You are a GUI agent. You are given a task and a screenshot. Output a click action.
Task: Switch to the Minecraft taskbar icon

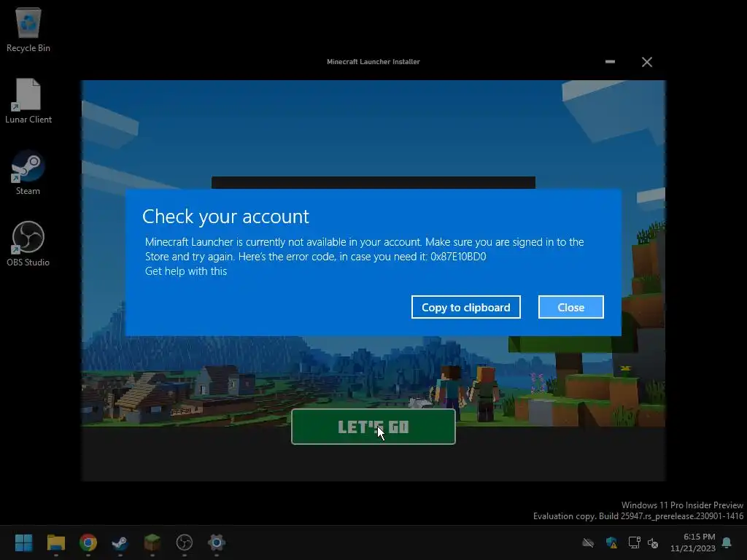152,542
